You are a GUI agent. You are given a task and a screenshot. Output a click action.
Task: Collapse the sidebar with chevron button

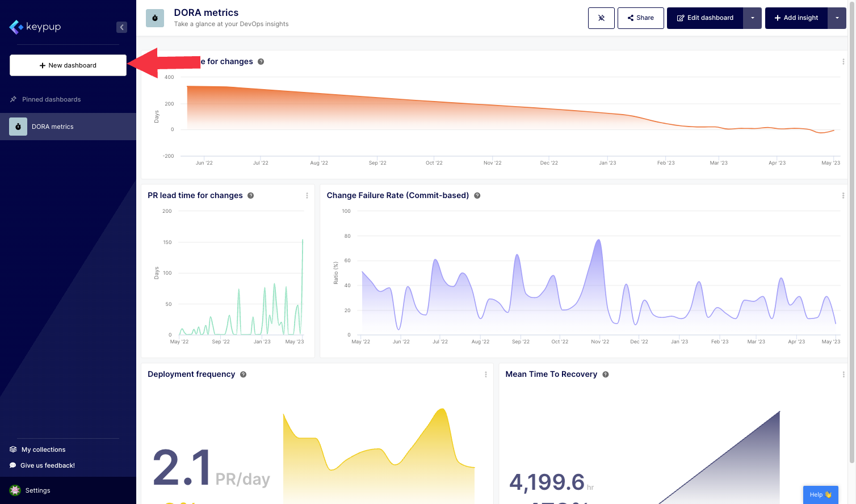121,27
